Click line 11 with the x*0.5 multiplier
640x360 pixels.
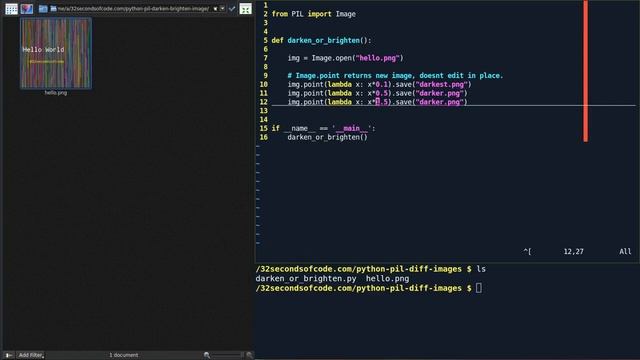coord(378,93)
